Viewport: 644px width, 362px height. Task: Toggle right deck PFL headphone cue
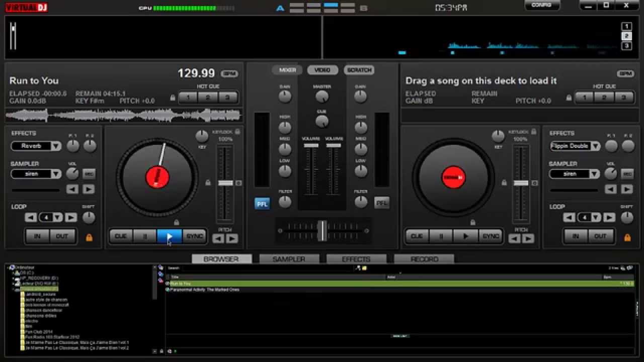(x=382, y=204)
